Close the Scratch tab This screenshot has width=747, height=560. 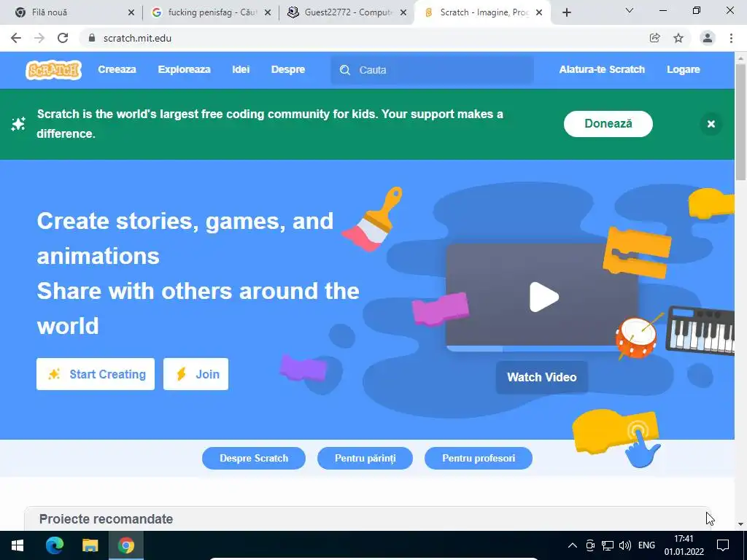539,13
